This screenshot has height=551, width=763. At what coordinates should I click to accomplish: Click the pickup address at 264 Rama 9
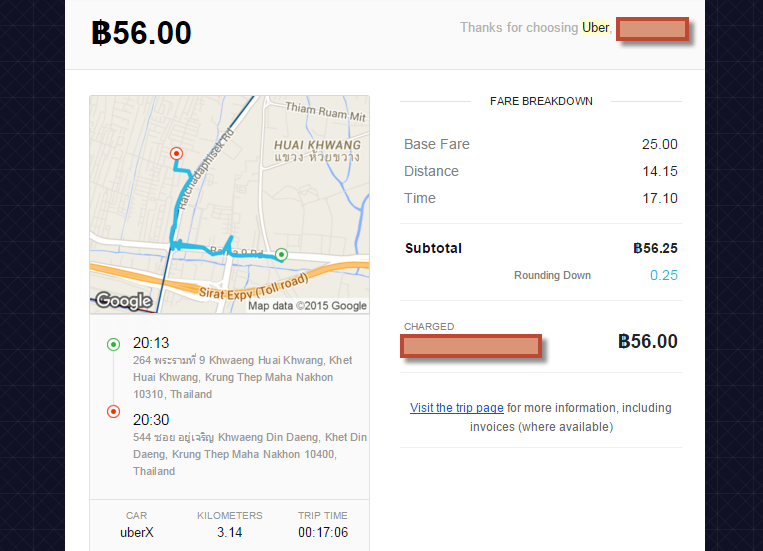[242, 377]
